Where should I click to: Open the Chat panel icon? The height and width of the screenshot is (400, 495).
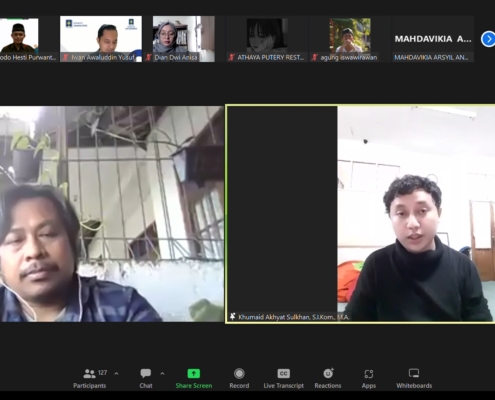(146, 373)
